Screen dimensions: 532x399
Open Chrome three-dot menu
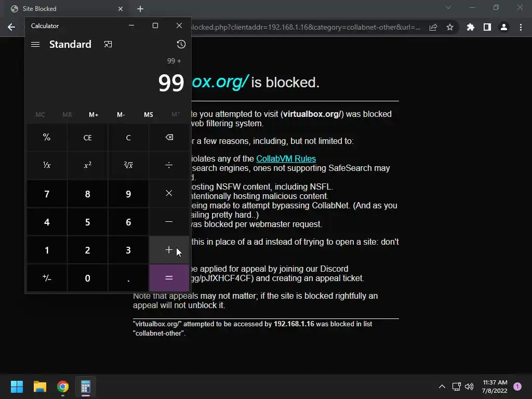pos(521,27)
